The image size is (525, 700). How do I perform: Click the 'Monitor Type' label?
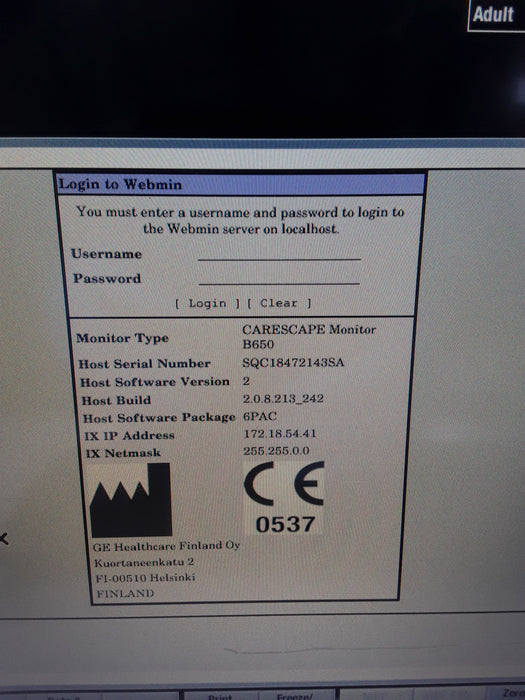pos(122,338)
